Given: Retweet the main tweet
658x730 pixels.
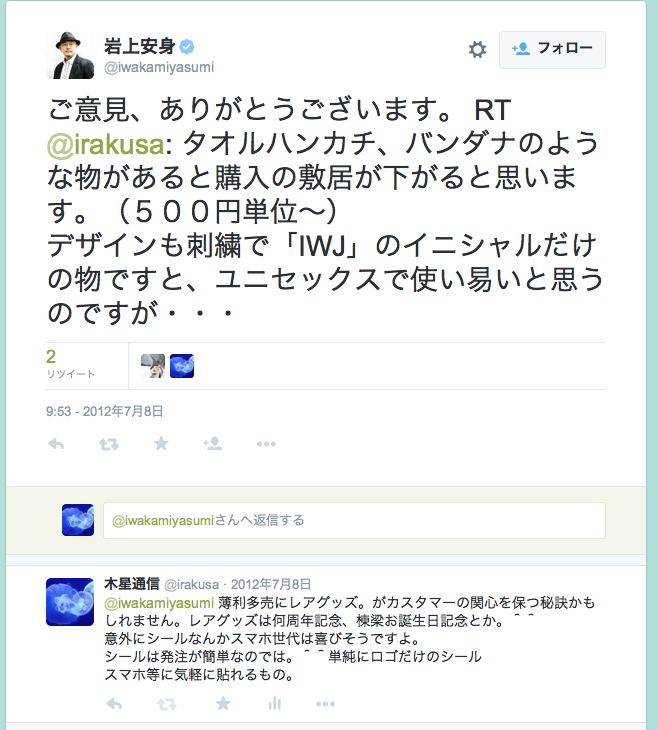Looking at the screenshot, I should pyautogui.click(x=109, y=445).
